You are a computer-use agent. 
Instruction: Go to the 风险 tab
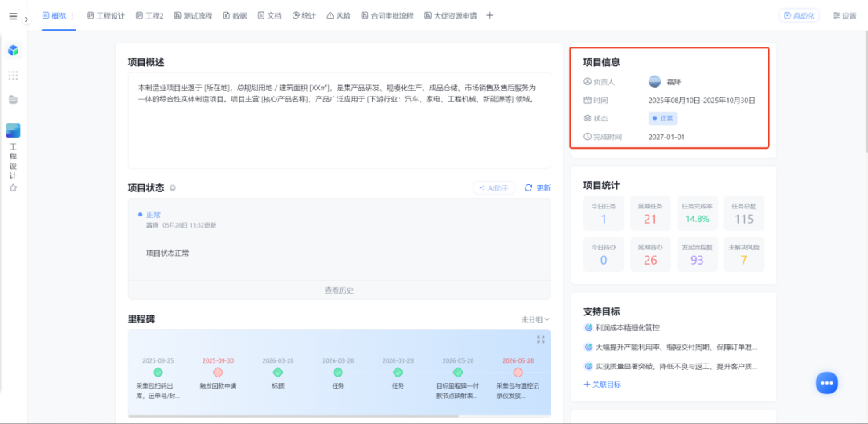coord(339,15)
